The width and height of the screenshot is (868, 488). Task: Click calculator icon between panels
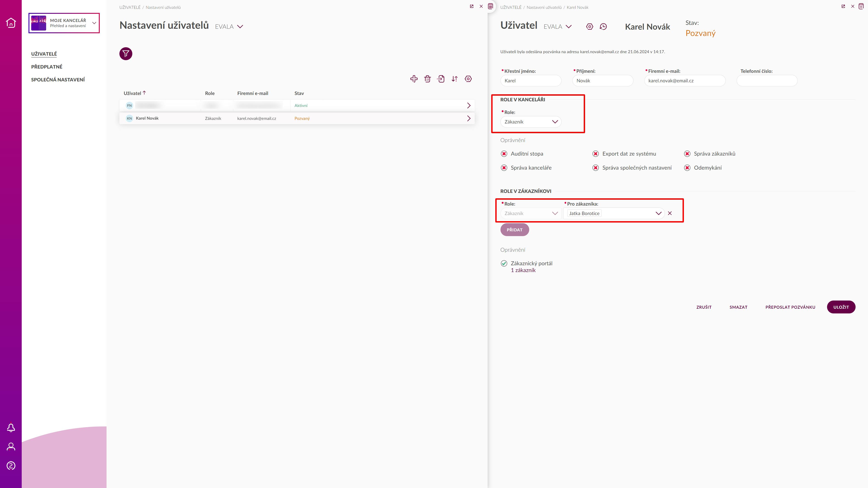(491, 6)
